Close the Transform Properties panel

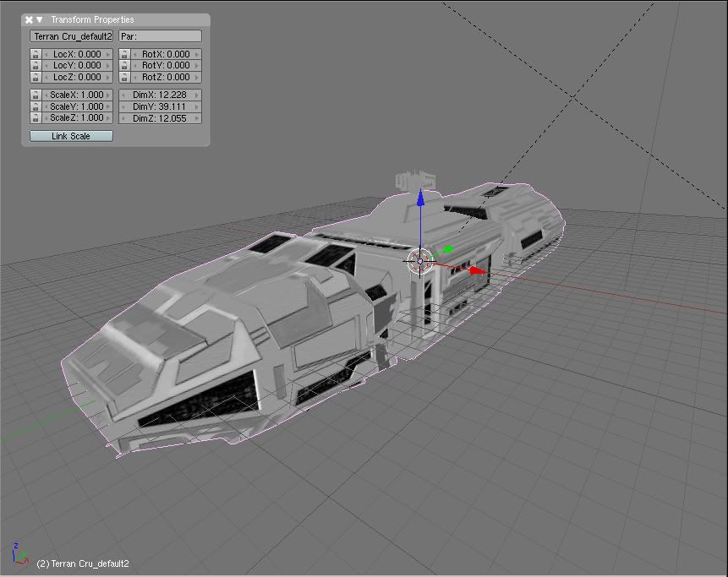point(29,19)
